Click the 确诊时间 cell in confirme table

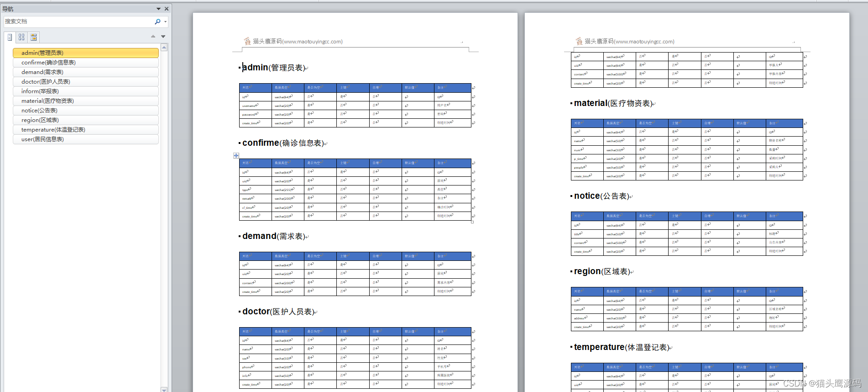[453, 207]
